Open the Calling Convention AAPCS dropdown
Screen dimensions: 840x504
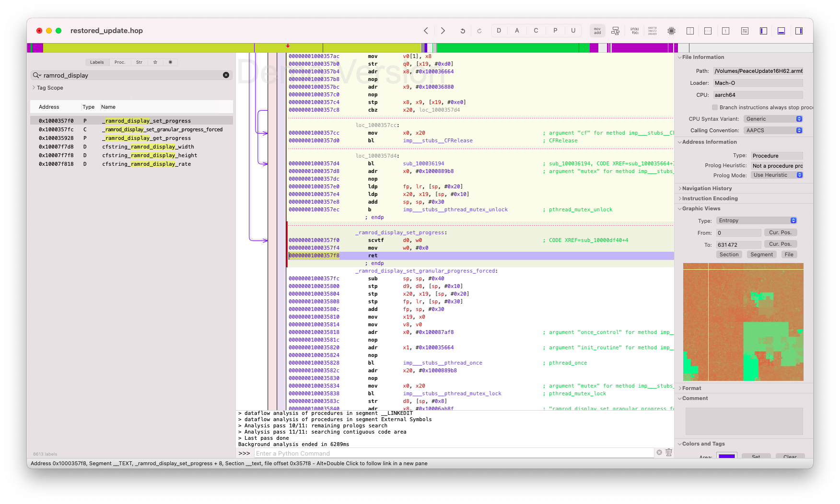click(773, 130)
